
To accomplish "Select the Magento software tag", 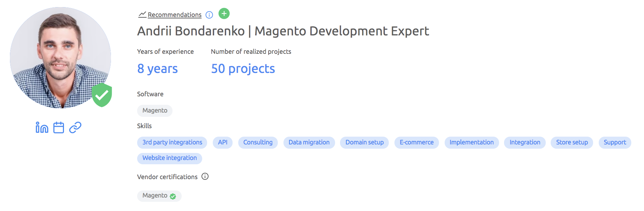I will tap(155, 110).
